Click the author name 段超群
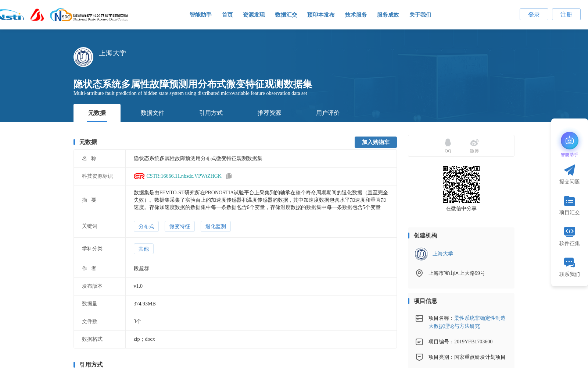588x368 pixels. click(x=141, y=269)
